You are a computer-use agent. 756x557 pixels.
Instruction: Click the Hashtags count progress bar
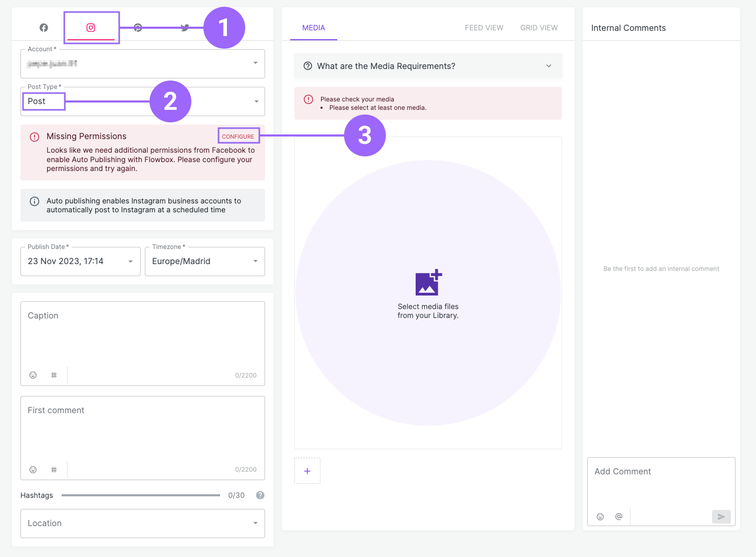(141, 495)
